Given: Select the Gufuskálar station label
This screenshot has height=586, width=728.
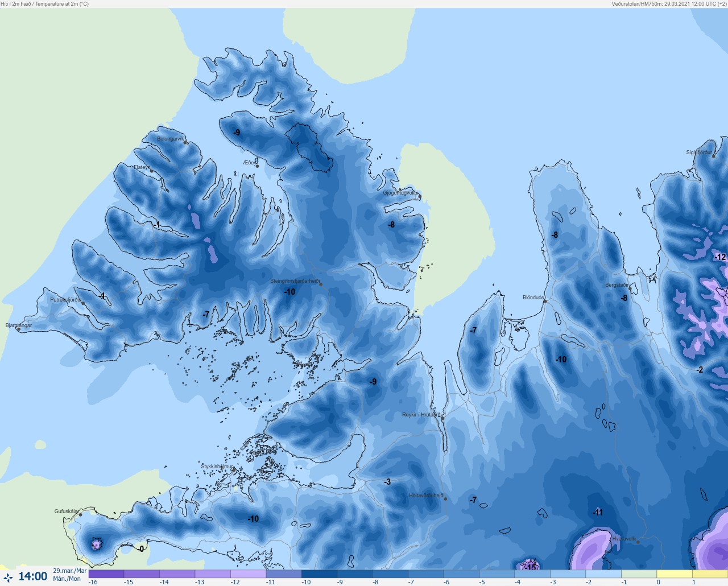Looking at the screenshot, I should click(x=67, y=511).
